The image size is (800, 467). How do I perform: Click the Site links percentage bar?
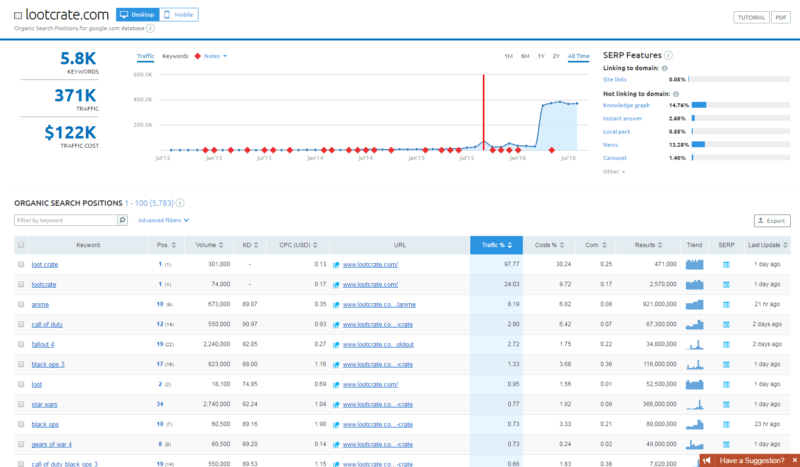(x=739, y=79)
